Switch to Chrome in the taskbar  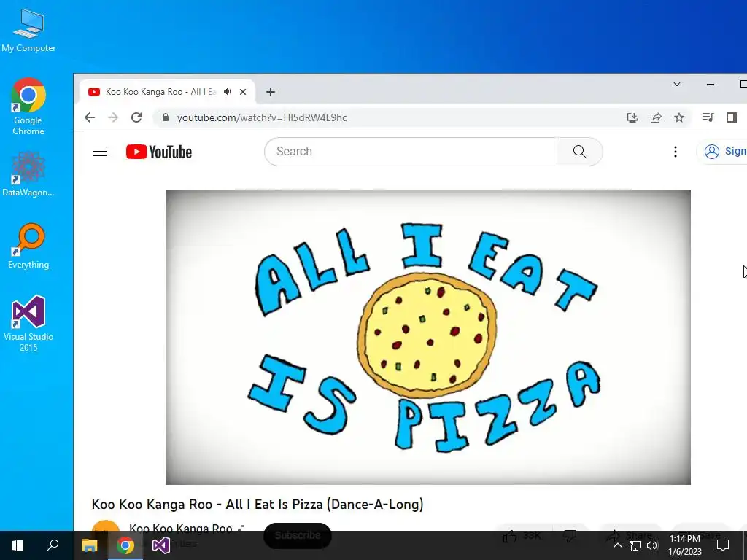125,545
